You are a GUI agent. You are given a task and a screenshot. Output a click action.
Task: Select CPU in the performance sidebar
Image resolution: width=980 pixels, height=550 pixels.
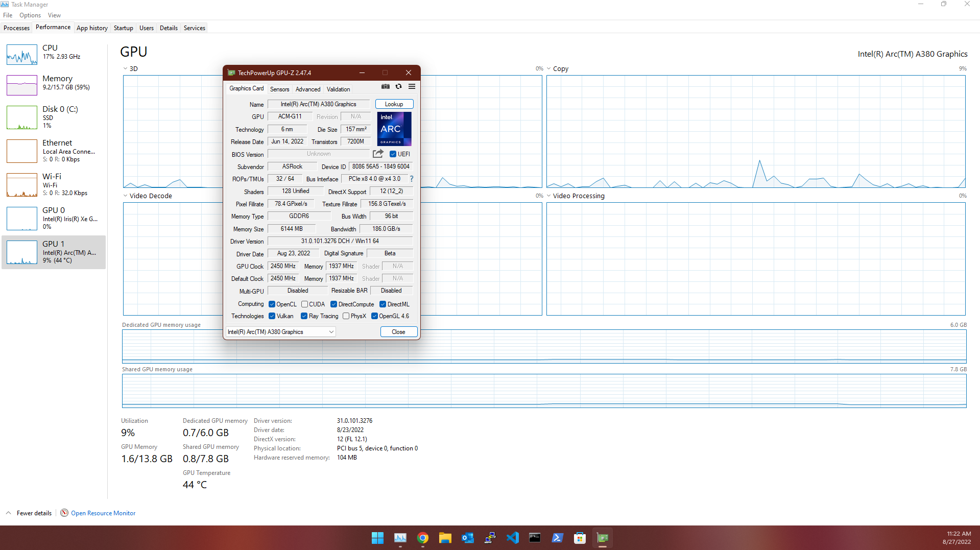coord(54,54)
